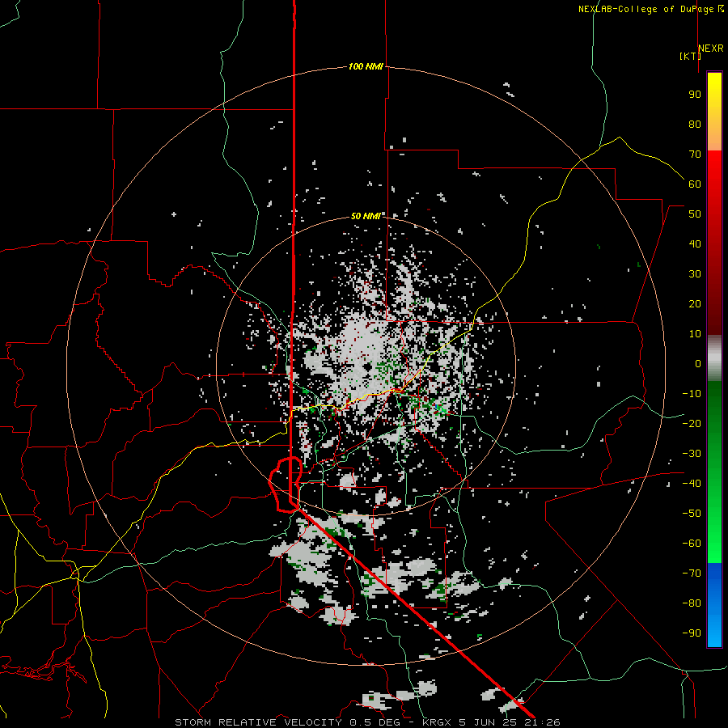
Task: Select the -80 value on velocity scale
Action: 692,603
